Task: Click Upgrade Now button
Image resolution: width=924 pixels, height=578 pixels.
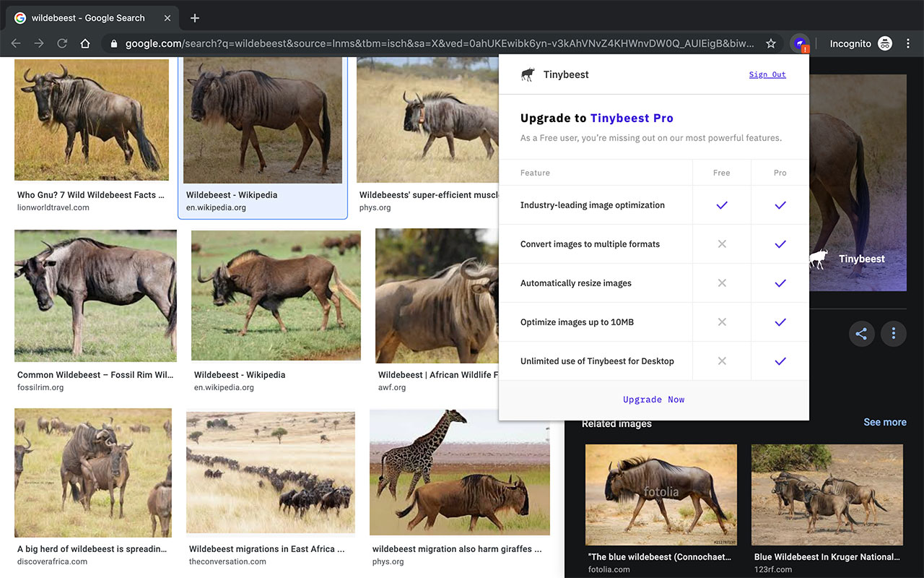Action: point(654,400)
